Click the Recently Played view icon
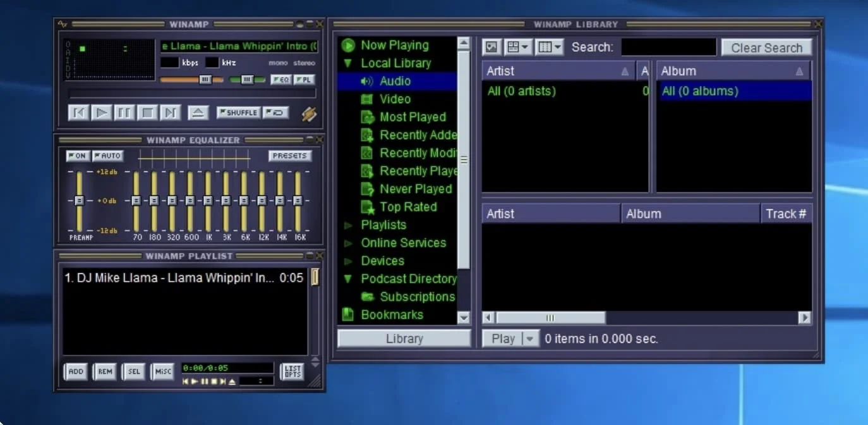 click(367, 171)
